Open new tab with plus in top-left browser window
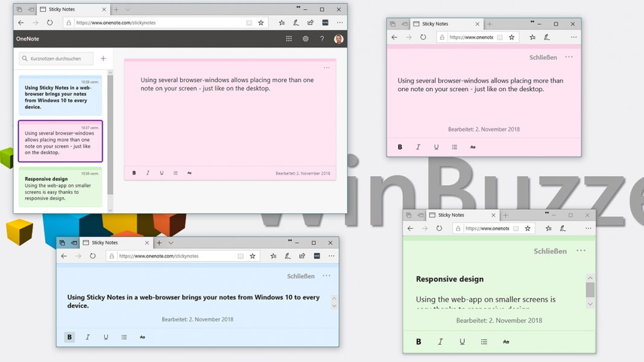 tap(116, 10)
